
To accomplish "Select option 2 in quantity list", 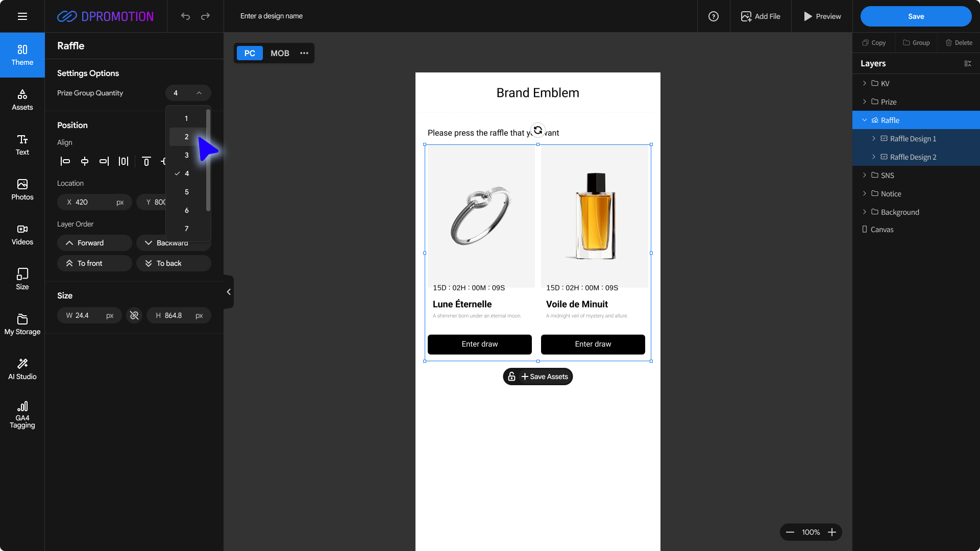I will pos(187,137).
